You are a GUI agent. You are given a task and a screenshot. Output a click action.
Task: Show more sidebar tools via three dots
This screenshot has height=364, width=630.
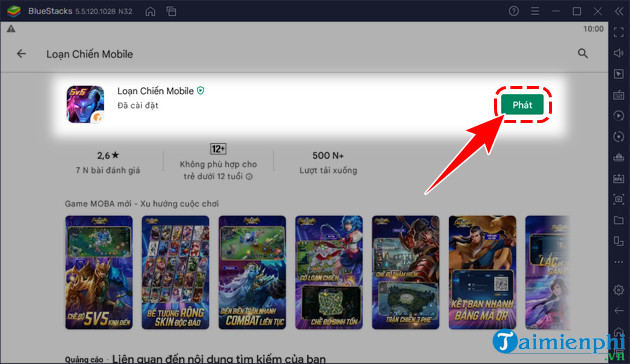(x=618, y=262)
